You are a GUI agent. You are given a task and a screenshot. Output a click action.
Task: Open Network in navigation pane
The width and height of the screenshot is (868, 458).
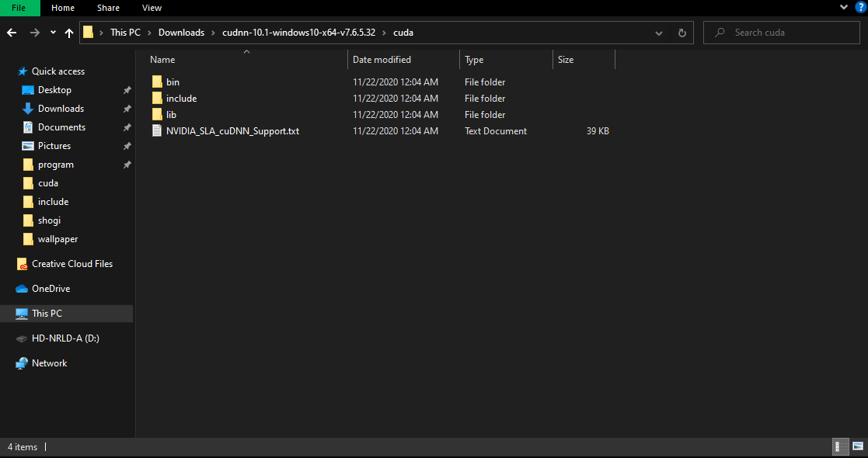tap(49, 363)
